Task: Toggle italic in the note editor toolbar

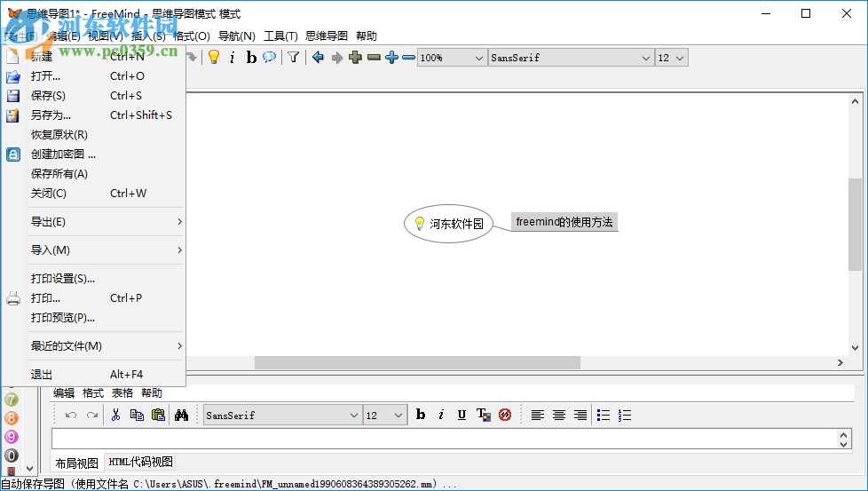Action: (x=441, y=415)
